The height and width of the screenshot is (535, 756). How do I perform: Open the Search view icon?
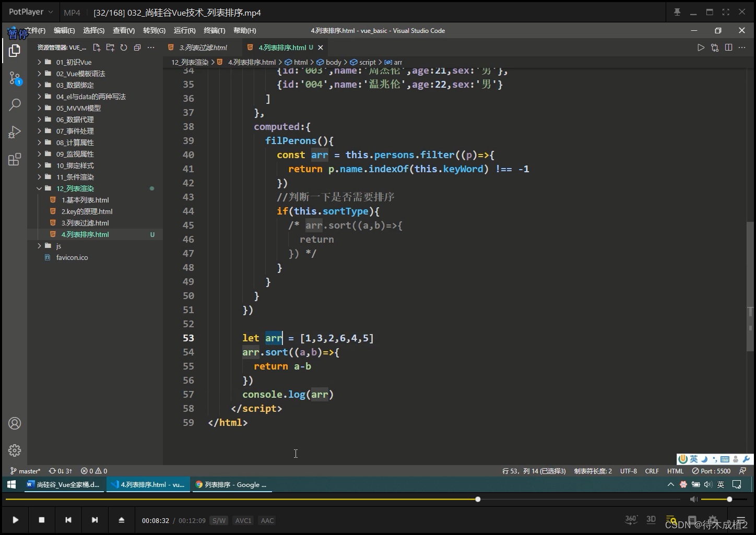point(15,105)
